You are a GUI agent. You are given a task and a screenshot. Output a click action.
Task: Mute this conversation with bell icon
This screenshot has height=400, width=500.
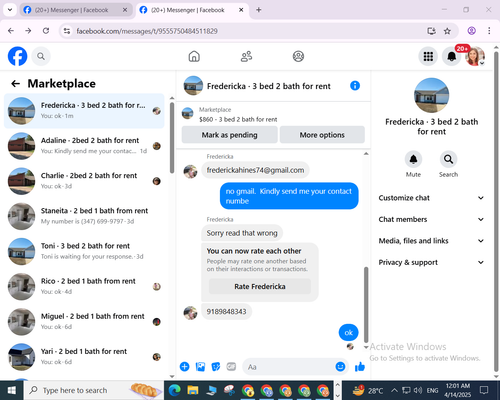(413, 159)
